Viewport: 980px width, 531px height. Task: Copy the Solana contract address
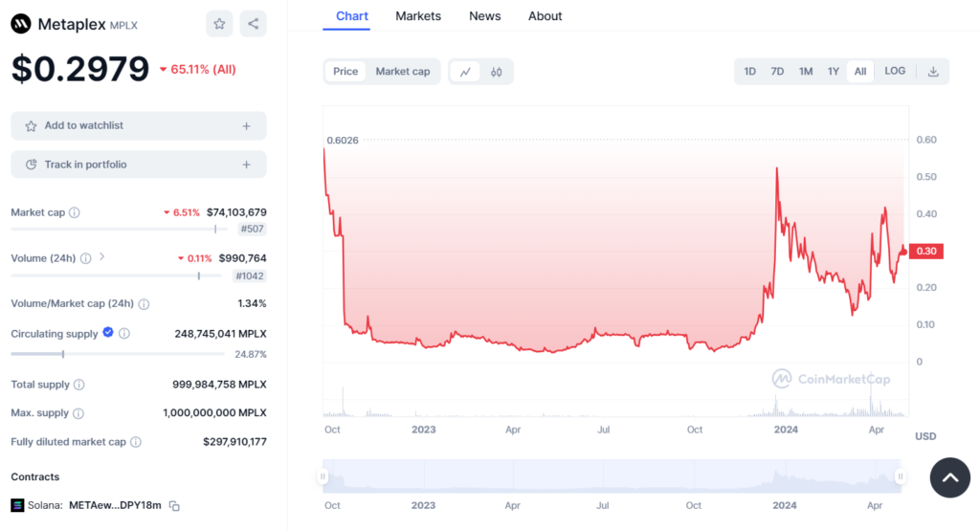[174, 505]
